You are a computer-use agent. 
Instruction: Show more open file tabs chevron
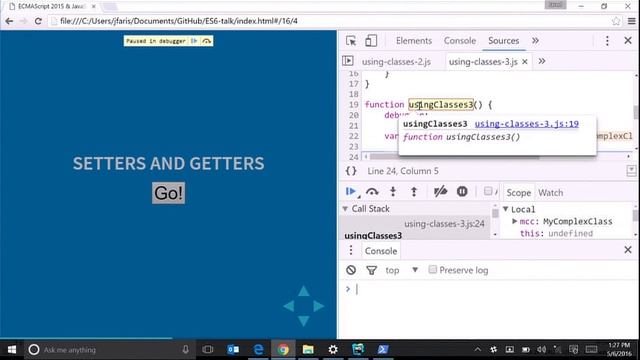click(542, 61)
